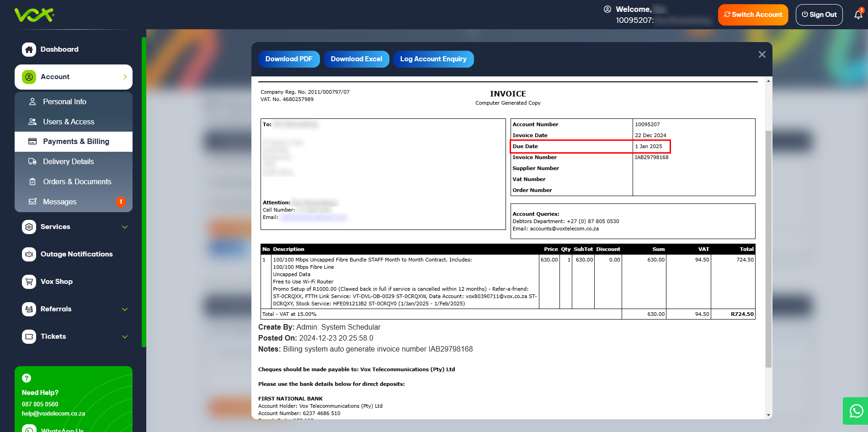Image resolution: width=868 pixels, height=432 pixels.
Task: Expand the Tickets section
Action: point(124,336)
